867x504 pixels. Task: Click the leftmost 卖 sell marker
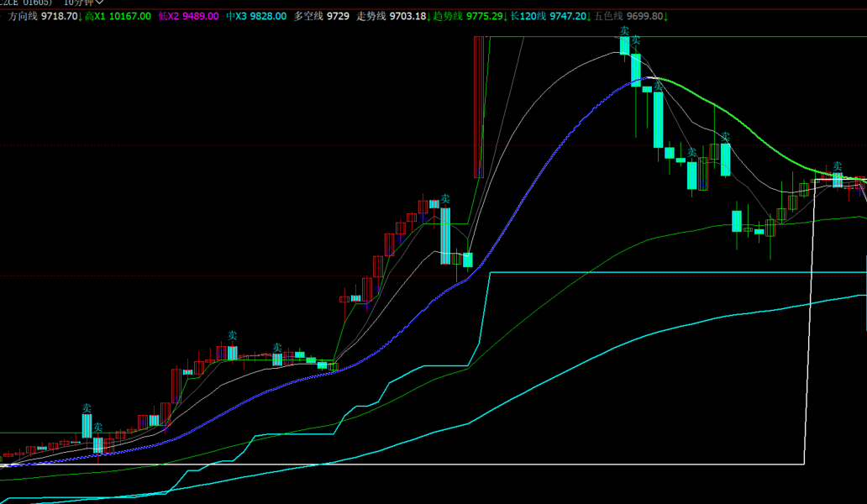[87, 408]
